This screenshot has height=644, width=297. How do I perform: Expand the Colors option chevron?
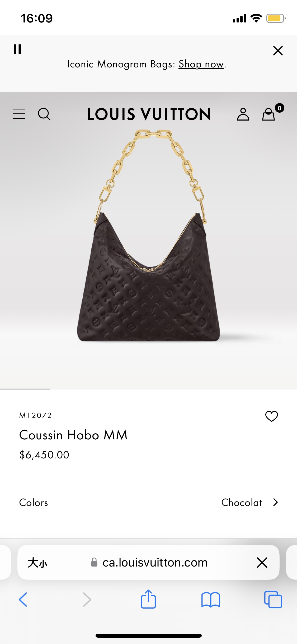click(x=276, y=502)
